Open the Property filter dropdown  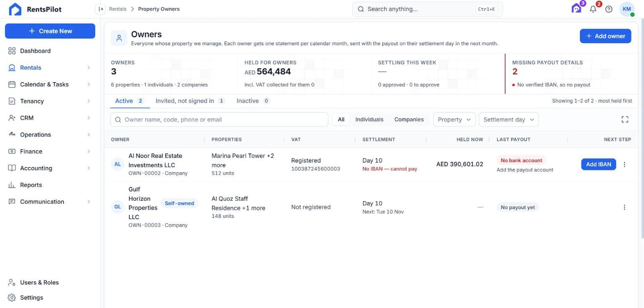(454, 119)
